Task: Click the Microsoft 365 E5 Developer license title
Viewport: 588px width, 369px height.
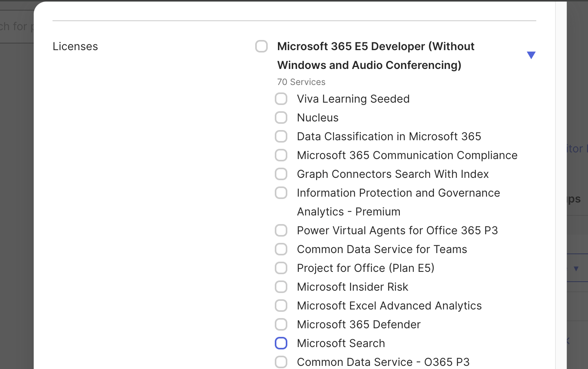Action: (x=376, y=56)
